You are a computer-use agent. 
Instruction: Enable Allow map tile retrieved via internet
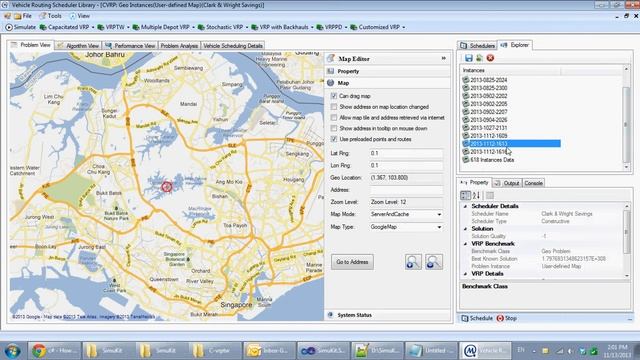coord(334,118)
